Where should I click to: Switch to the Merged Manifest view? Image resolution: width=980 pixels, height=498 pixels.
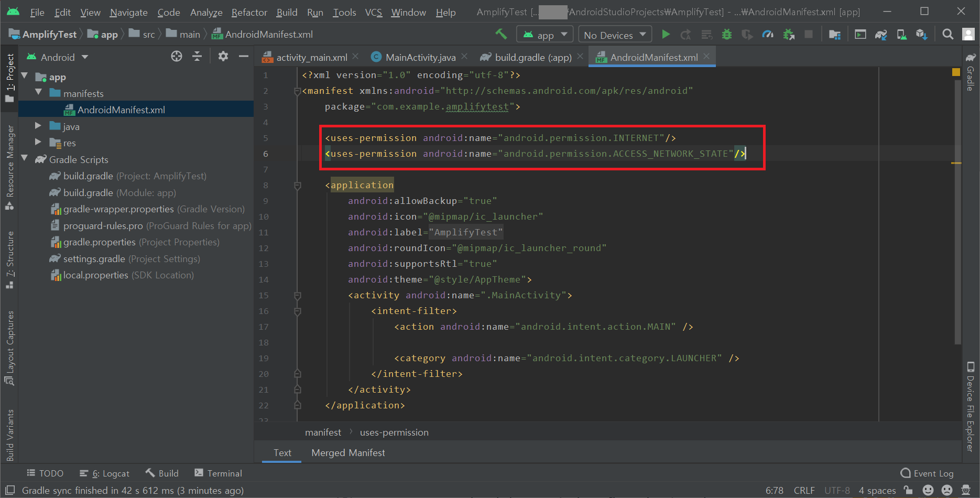[x=347, y=452]
